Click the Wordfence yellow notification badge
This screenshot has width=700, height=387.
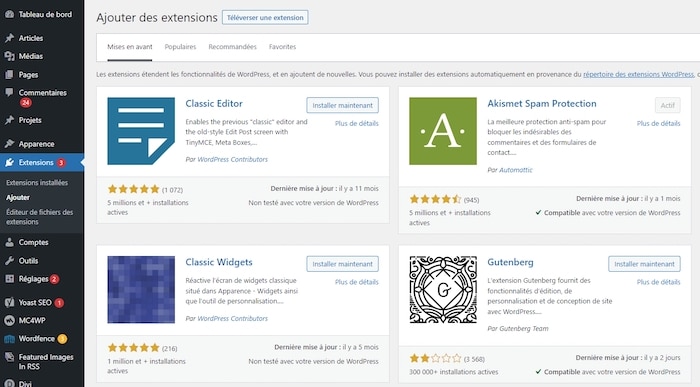62,339
